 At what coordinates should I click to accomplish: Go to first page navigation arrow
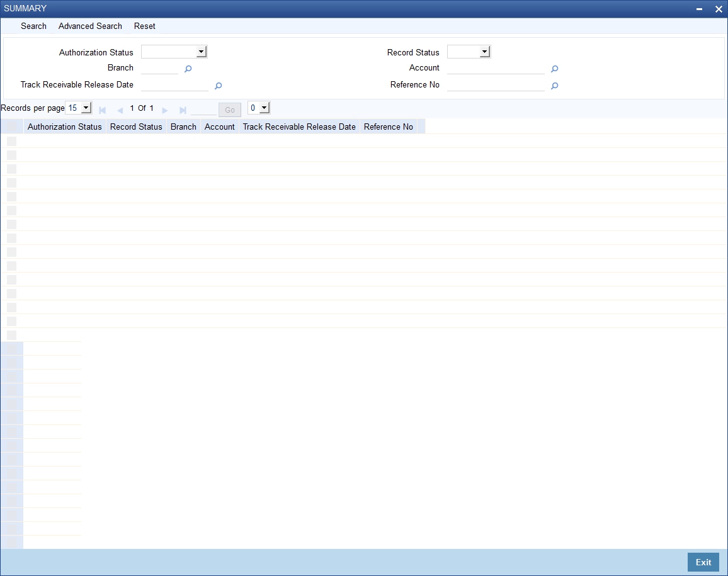(x=103, y=110)
